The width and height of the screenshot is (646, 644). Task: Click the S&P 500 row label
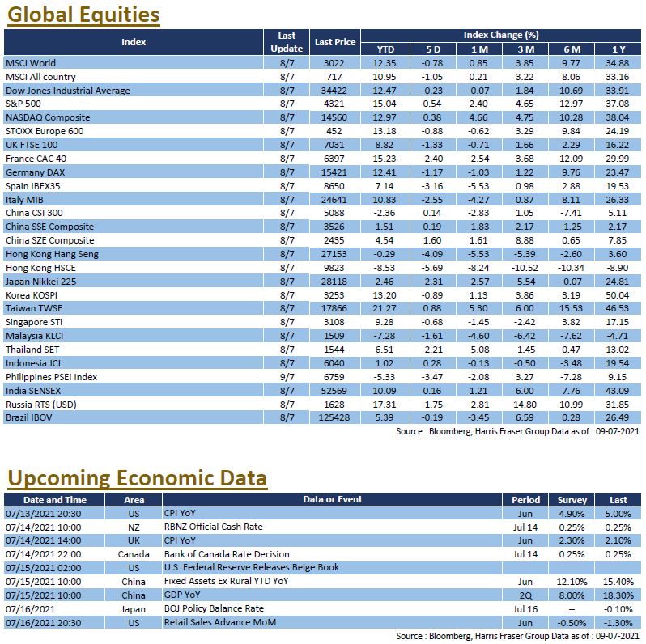tap(23, 104)
